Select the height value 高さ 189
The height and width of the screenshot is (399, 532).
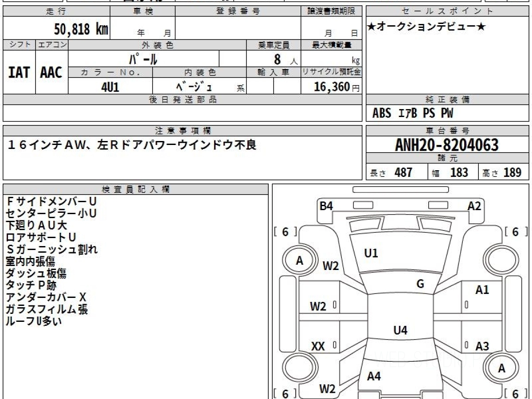coord(502,172)
